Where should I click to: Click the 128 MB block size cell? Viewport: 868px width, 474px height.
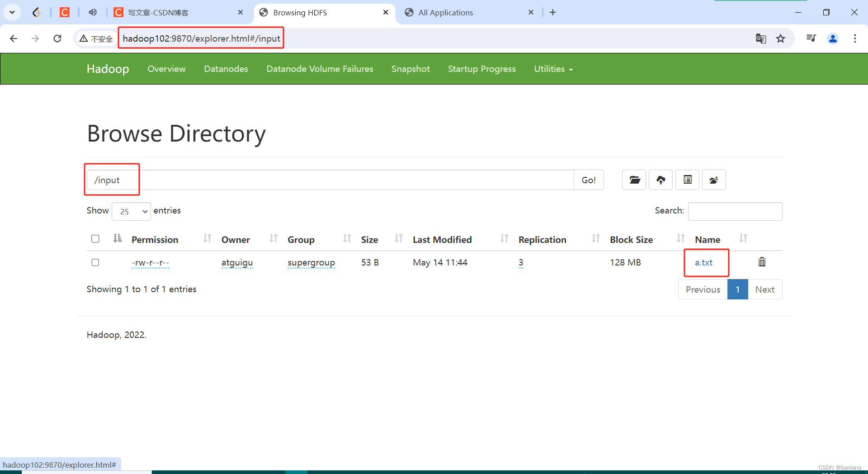pos(625,262)
